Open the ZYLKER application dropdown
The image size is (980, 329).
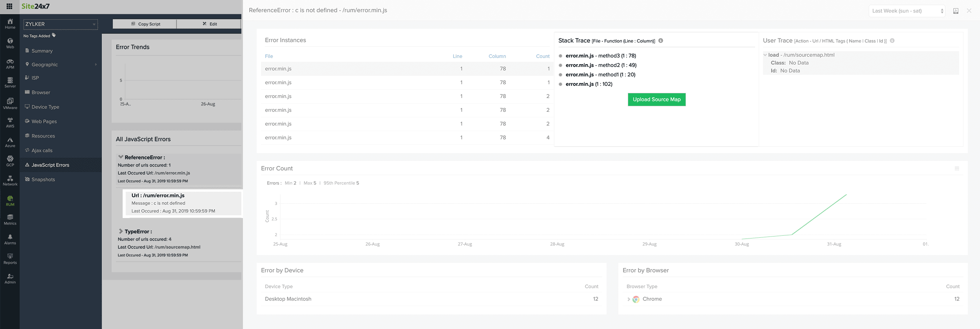[x=60, y=24]
